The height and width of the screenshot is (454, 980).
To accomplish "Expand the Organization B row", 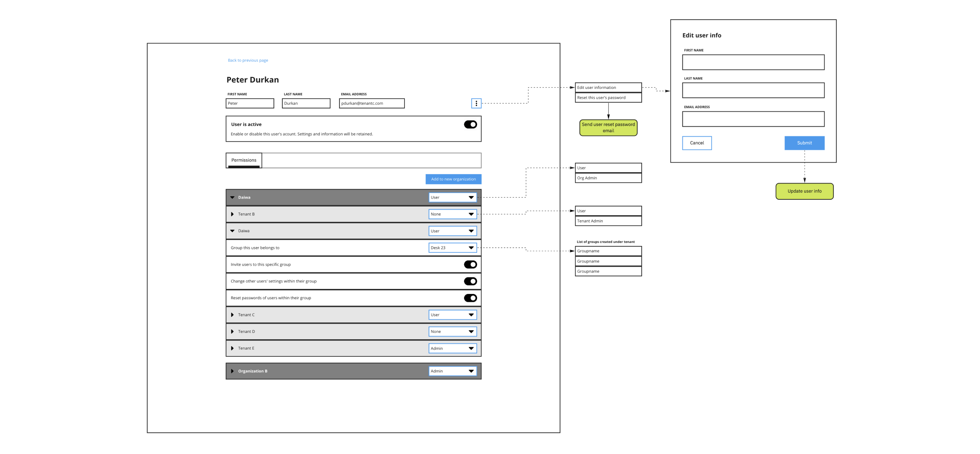I will pyautogui.click(x=233, y=371).
